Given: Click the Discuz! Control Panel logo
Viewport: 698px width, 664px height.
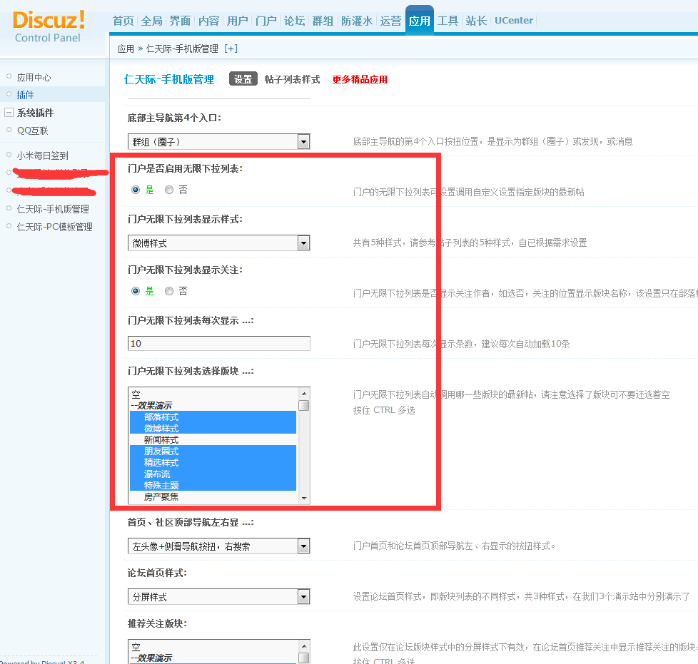Looking at the screenshot, I should (x=48, y=27).
